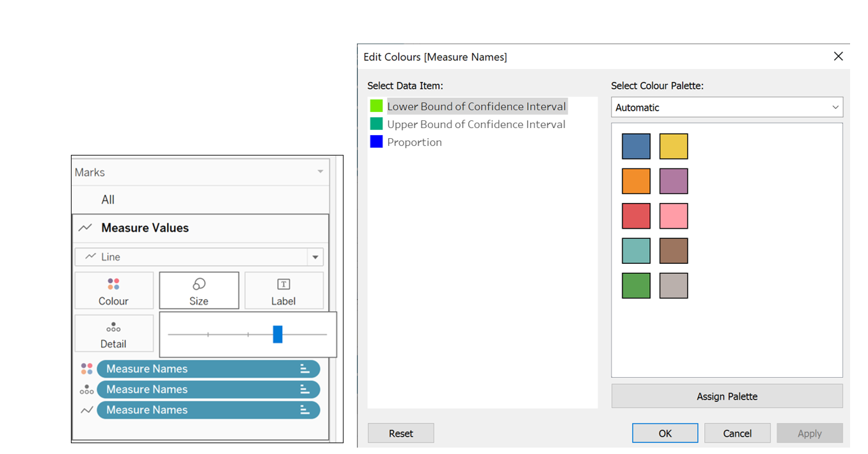Image resolution: width=868 pixels, height=454 pixels.
Task: Select Upper Bound of Confidence Interval item
Action: pos(476,124)
